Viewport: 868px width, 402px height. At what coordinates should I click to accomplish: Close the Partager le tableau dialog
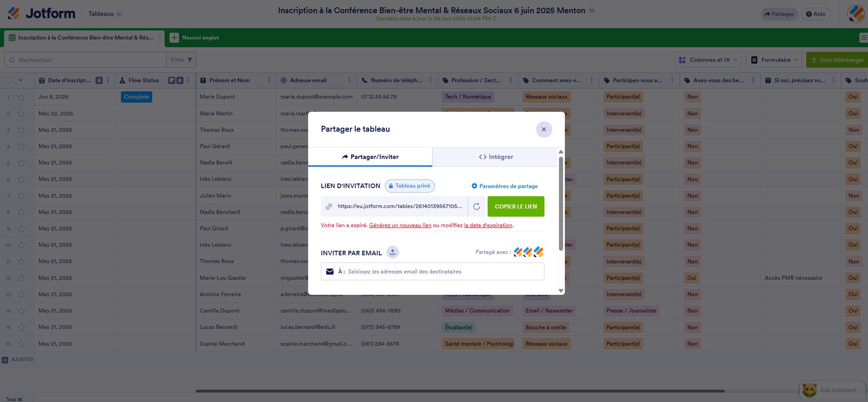pos(544,129)
